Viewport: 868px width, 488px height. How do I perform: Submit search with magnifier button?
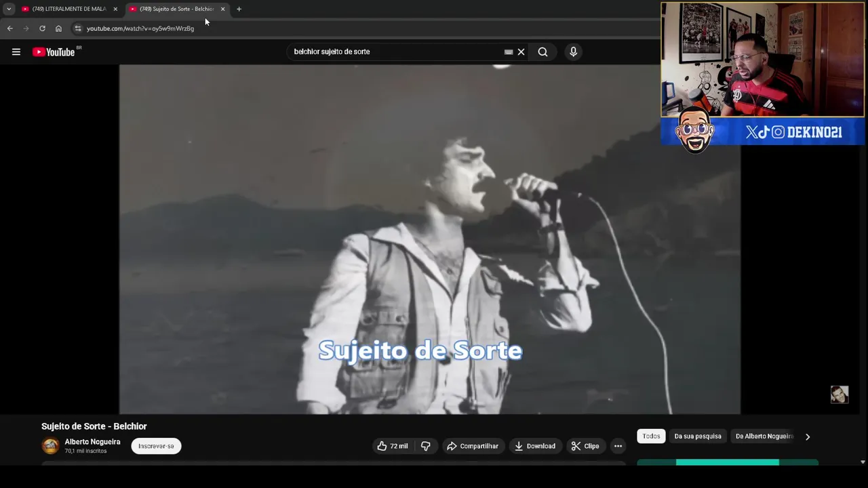click(542, 52)
